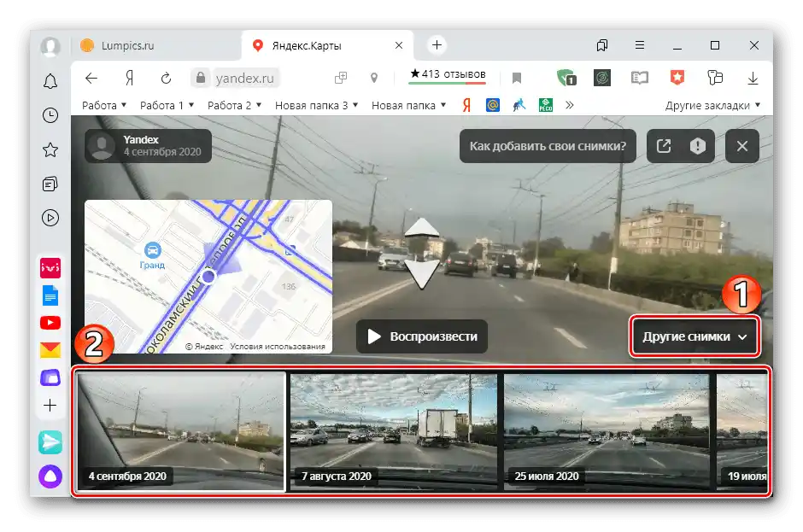The height and width of the screenshot is (532, 803).
Task: Open the red Я bookmark
Action: pos(466,105)
